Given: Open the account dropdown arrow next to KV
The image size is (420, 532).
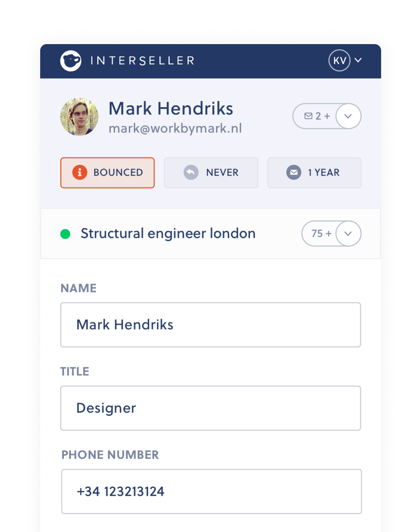Looking at the screenshot, I should point(358,61).
